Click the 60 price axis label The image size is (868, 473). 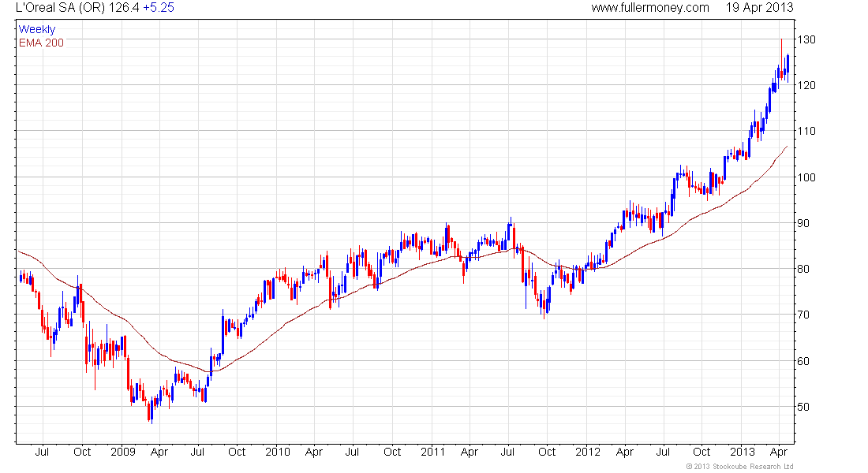click(803, 361)
